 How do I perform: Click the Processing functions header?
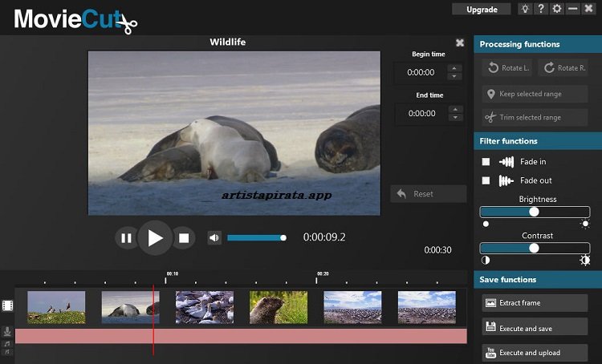point(538,44)
